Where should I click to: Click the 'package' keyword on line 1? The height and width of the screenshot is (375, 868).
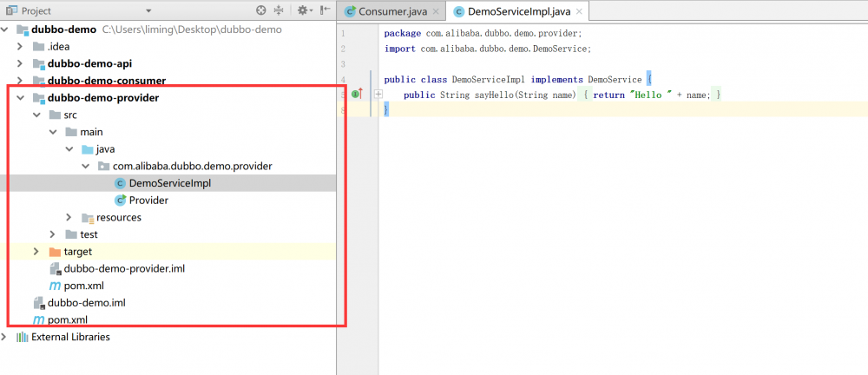tap(403, 33)
